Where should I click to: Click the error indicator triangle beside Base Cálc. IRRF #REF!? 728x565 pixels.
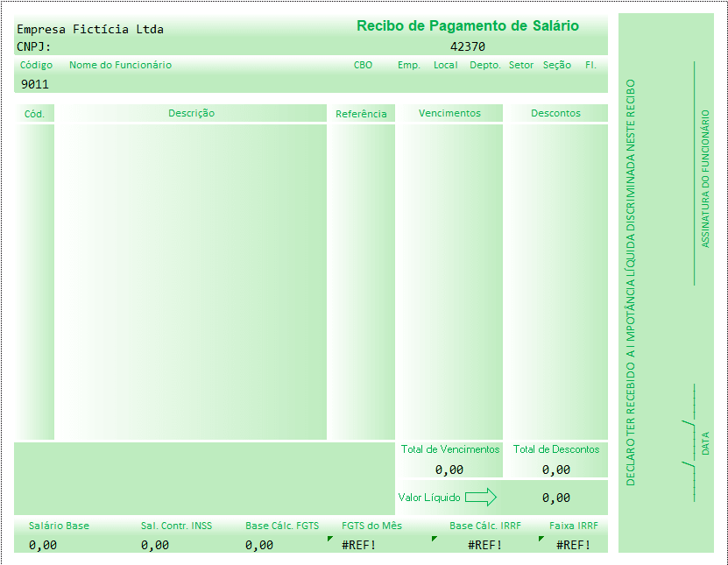[x=435, y=538]
